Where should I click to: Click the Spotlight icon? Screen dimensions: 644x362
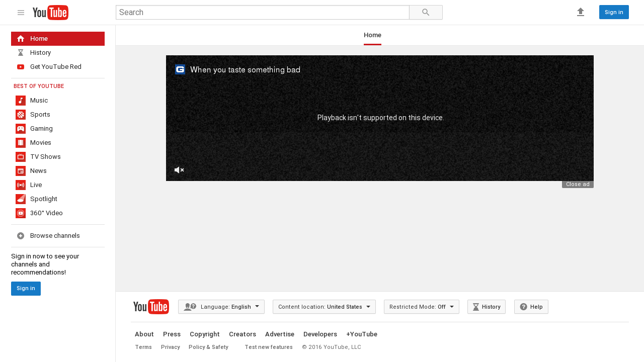point(21,199)
